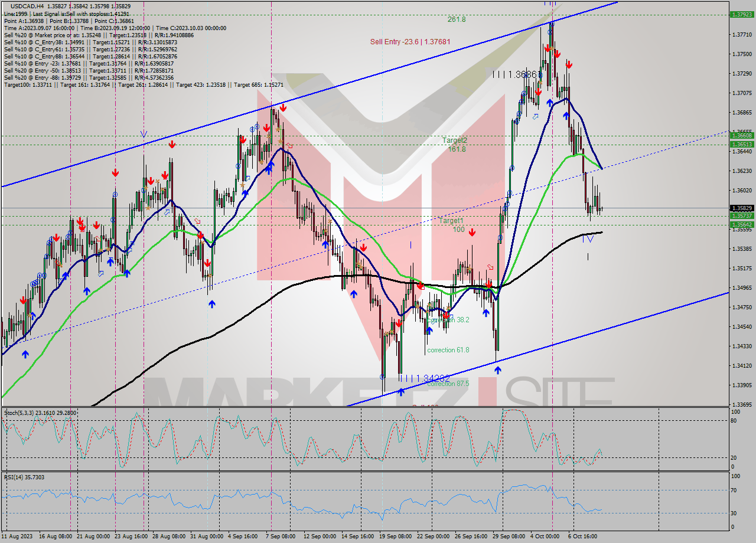Click the blue up arrow near 29 Sep low
The image size is (756, 543).
click(x=498, y=369)
